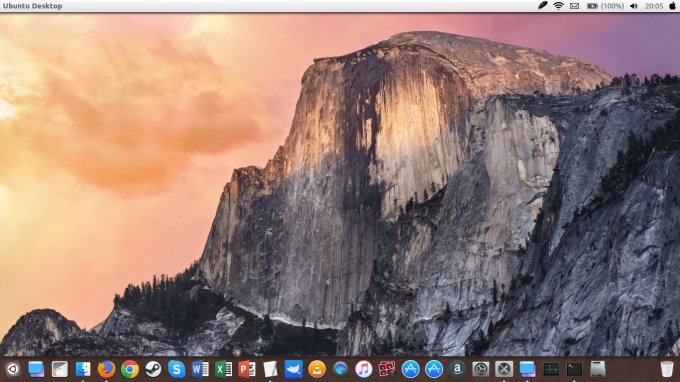Open the blue globe browser dock icon

pyautogui.click(x=340, y=369)
